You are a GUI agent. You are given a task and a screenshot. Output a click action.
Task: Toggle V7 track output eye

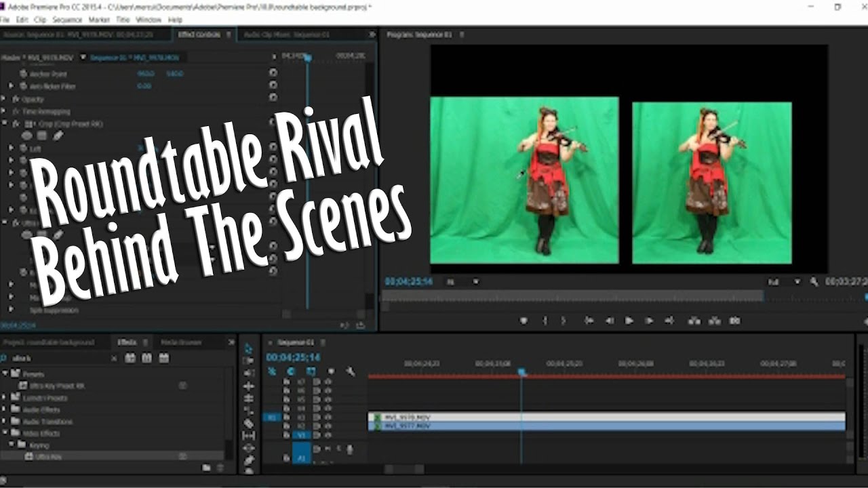[x=328, y=382]
